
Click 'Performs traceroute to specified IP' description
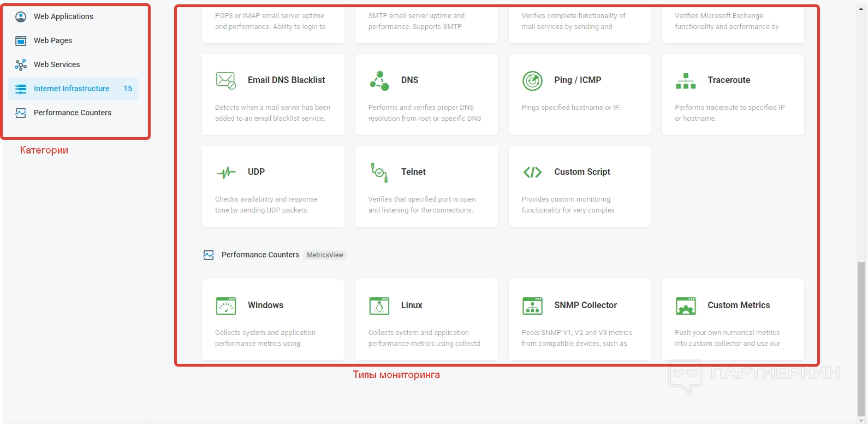point(730,113)
